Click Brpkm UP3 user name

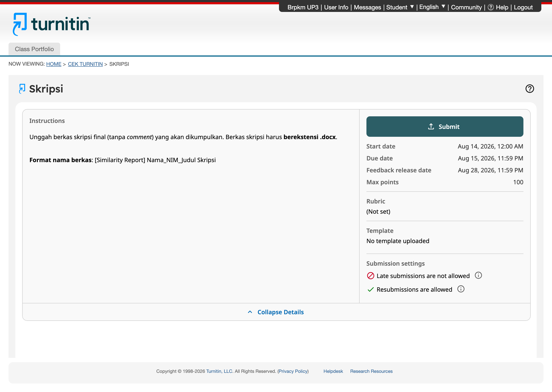(303, 7)
